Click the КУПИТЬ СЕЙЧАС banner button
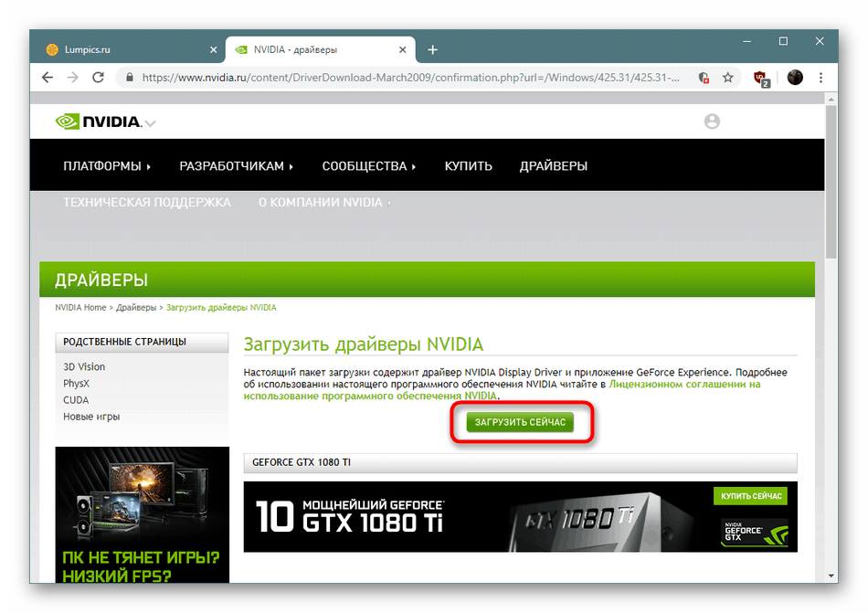This screenshot has width=868, height=613. tap(751, 496)
